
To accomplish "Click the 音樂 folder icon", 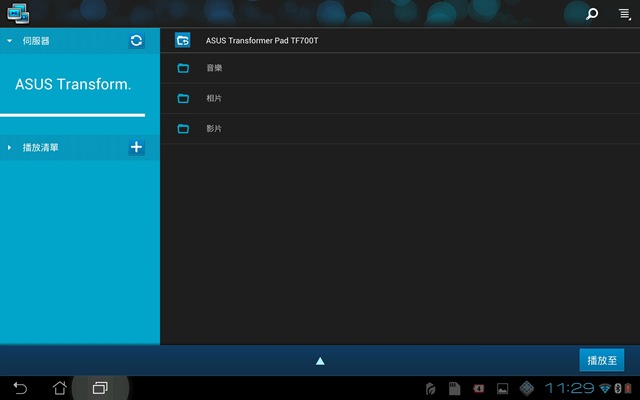I will [x=183, y=68].
